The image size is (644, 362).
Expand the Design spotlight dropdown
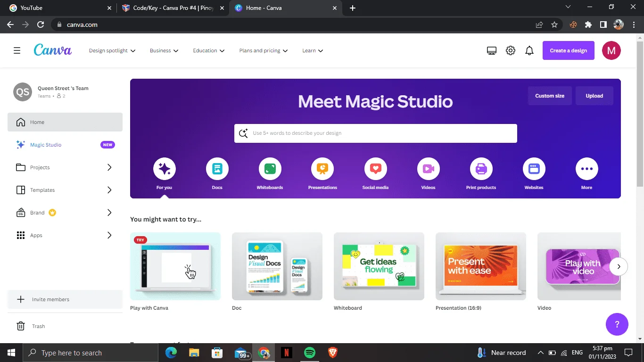[112, 50]
